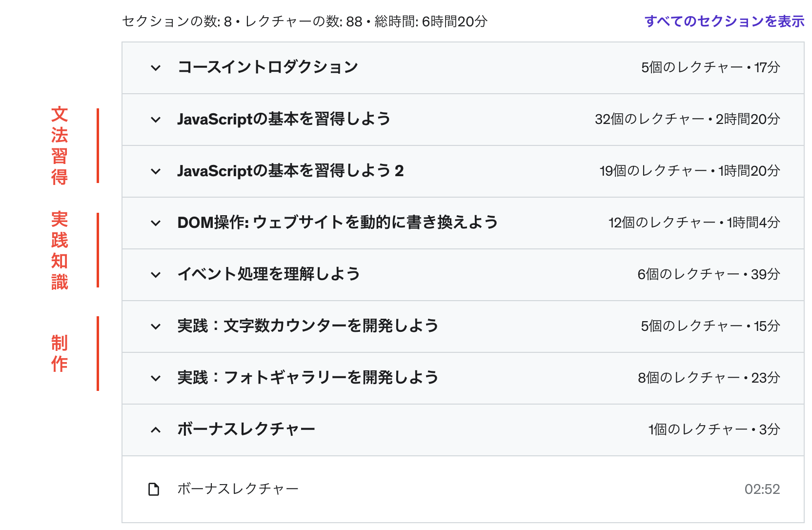This screenshot has height=530, width=812.
Task: Click the 1個のレクチャー・3分 summary
Action: click(x=714, y=429)
